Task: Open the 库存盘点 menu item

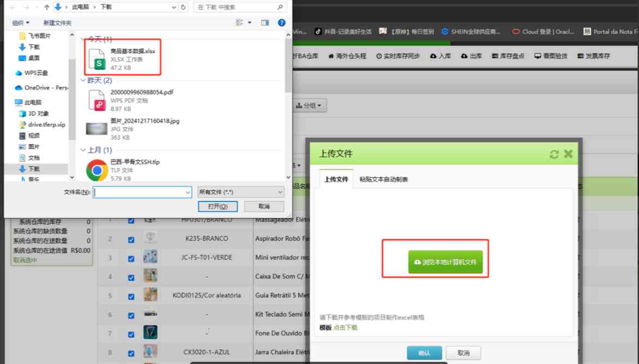Action: (508, 56)
